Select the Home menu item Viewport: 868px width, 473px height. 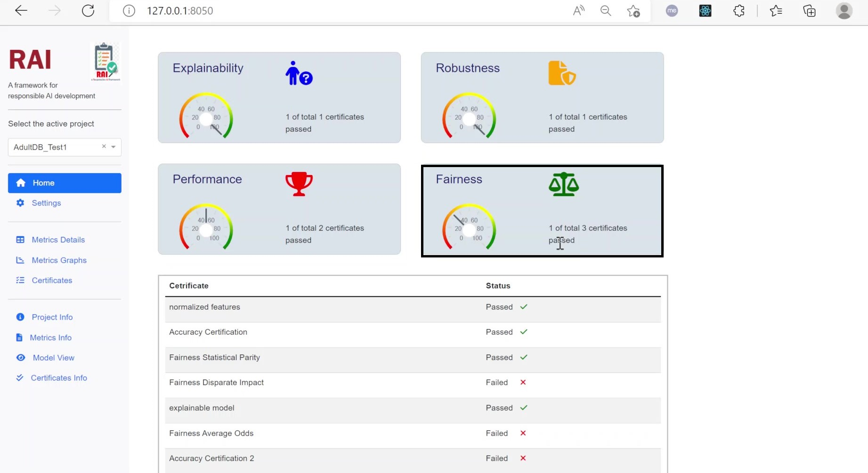click(65, 183)
